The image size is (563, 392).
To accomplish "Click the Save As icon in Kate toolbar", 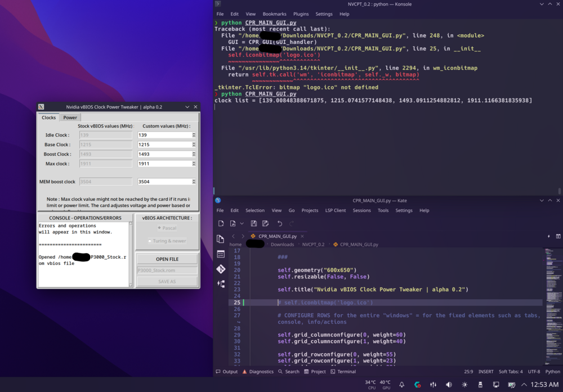I will click(265, 223).
